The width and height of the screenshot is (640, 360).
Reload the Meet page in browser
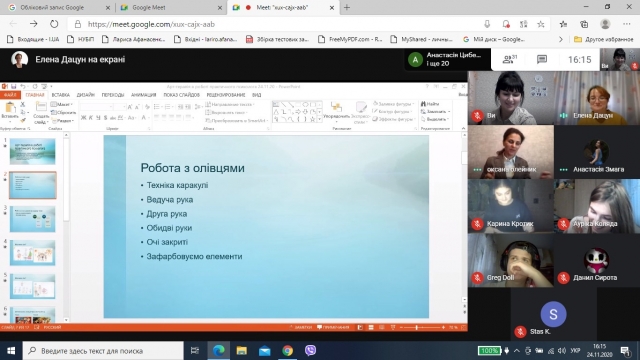(54, 24)
